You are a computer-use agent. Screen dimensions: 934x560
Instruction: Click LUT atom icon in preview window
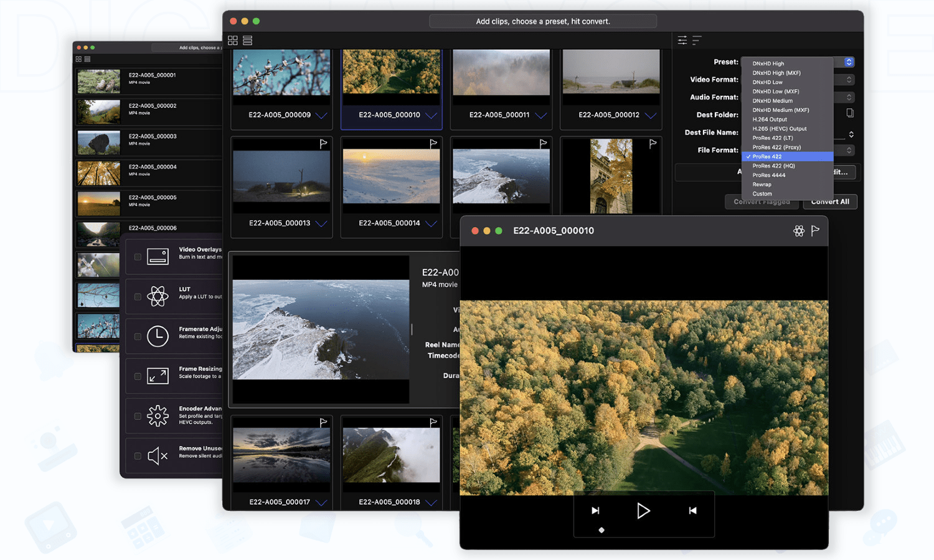pos(799,231)
